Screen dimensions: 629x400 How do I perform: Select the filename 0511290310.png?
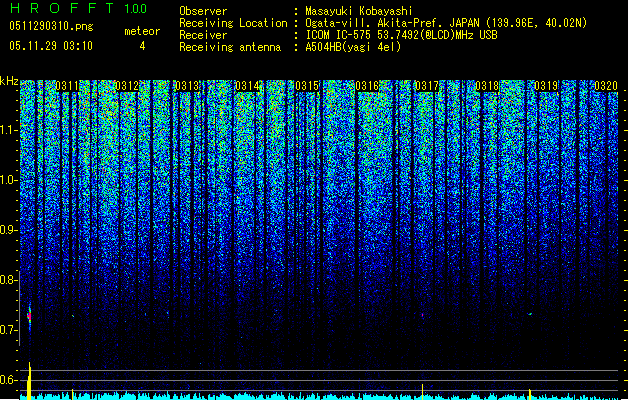[51, 26]
